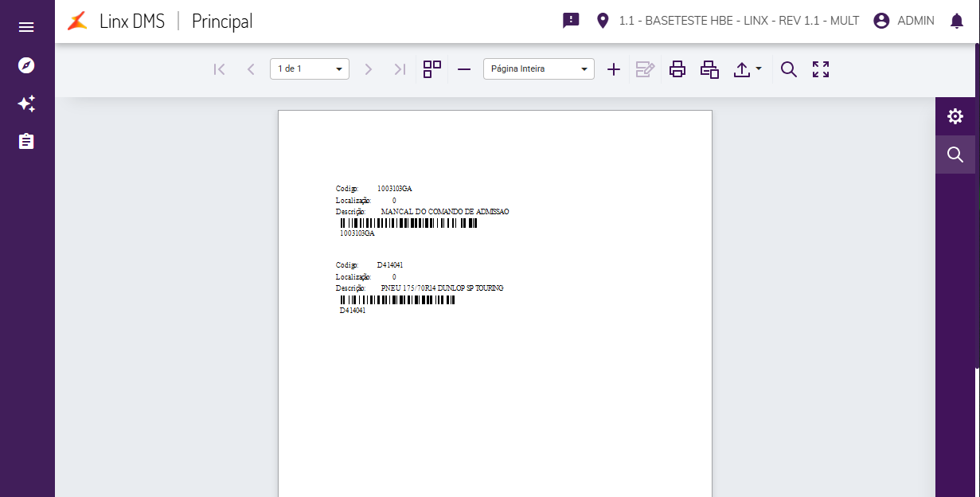Image resolution: width=980 pixels, height=497 pixels.
Task: Click the export upload icon
Action: click(x=742, y=69)
